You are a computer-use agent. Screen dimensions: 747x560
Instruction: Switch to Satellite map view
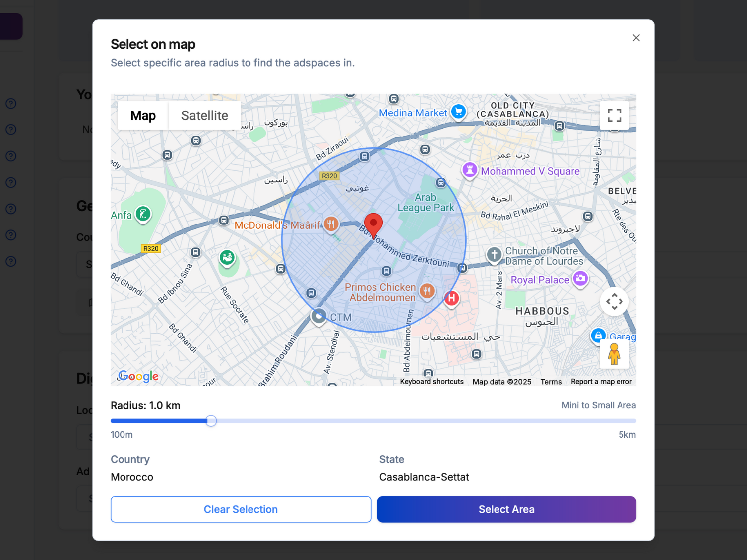[x=204, y=115]
